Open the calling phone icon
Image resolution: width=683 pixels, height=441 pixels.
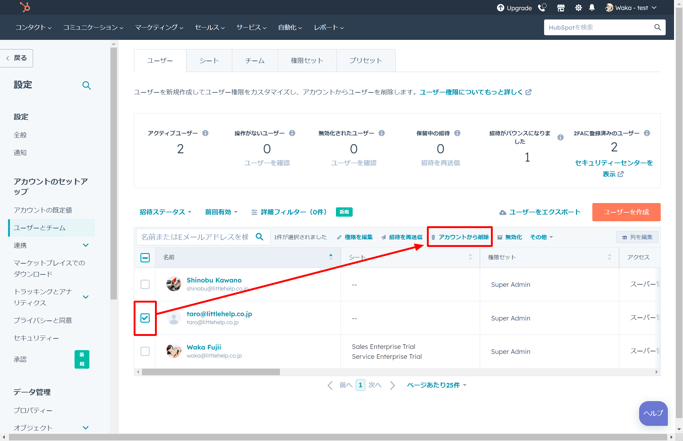pos(542,8)
